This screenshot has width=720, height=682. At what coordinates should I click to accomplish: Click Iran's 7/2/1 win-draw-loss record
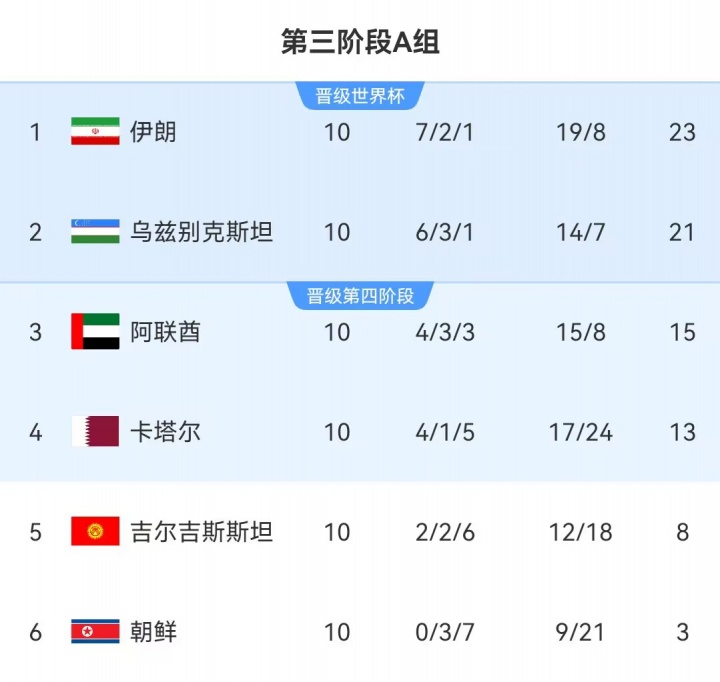pos(444,132)
